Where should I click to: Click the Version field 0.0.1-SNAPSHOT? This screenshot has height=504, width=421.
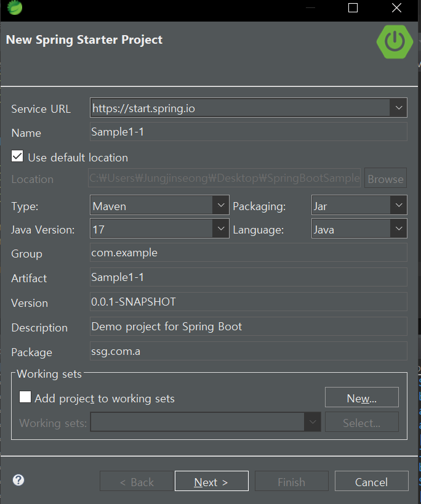pos(249,301)
